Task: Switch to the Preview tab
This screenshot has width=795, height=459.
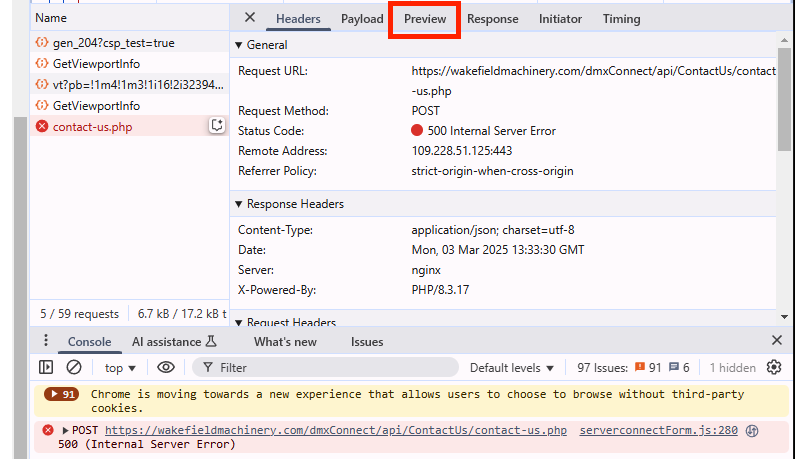Action: (x=425, y=19)
